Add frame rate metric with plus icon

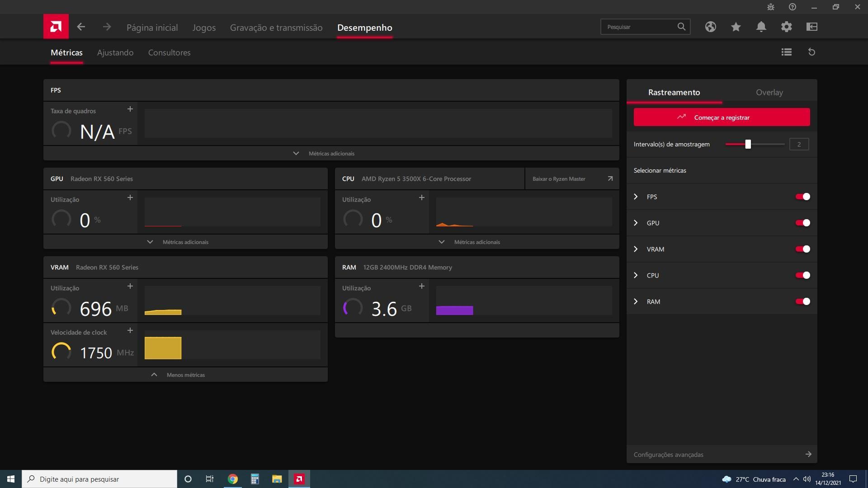pyautogui.click(x=130, y=109)
